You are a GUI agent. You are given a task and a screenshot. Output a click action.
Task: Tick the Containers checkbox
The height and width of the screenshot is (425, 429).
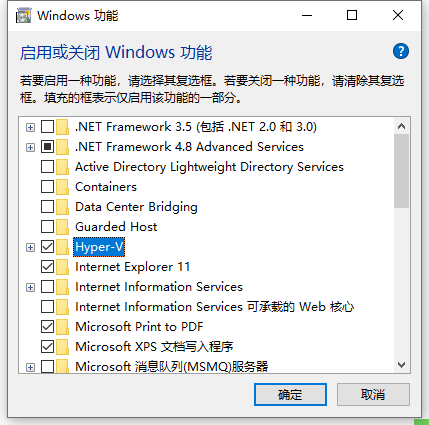47,187
